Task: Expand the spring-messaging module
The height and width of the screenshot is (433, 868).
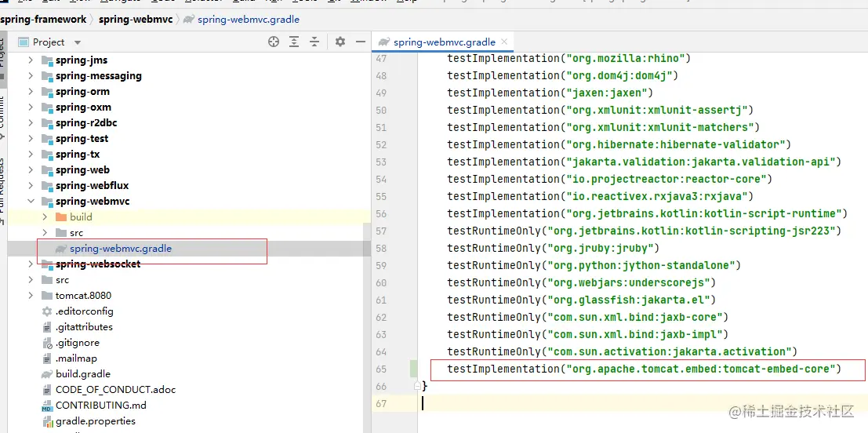Action: pyautogui.click(x=31, y=76)
